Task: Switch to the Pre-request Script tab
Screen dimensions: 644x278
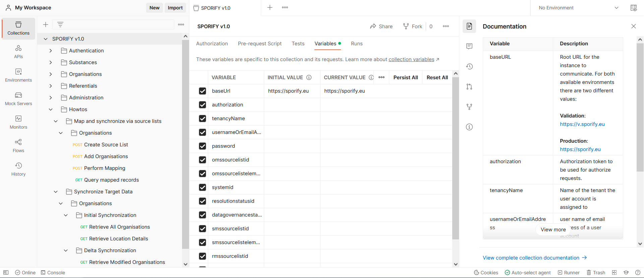Action: coord(259,44)
